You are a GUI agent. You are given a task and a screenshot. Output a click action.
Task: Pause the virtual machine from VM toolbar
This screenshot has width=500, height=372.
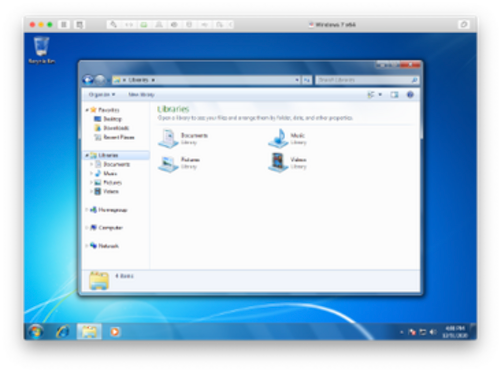64,25
